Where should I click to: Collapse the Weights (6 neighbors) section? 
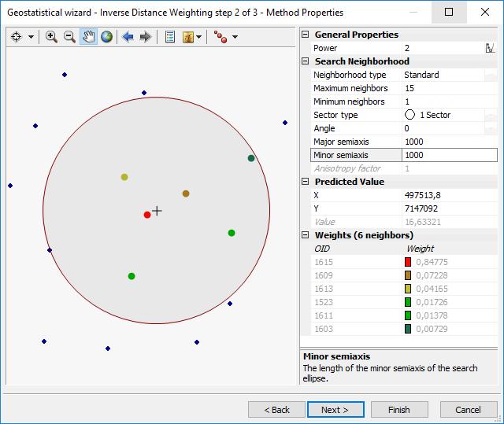[306, 235]
